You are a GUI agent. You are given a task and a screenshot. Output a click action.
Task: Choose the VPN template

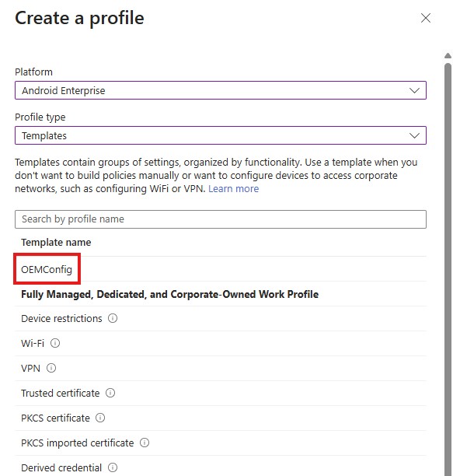[221, 368]
